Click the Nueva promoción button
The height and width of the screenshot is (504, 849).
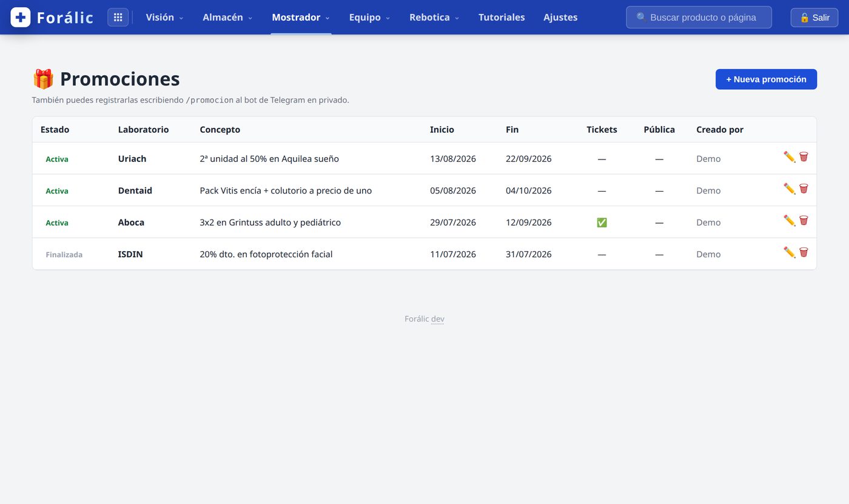point(766,79)
